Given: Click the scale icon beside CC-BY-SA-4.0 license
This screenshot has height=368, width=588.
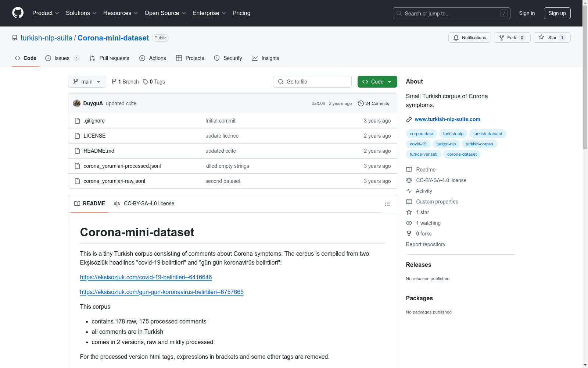Looking at the screenshot, I should coord(409,180).
